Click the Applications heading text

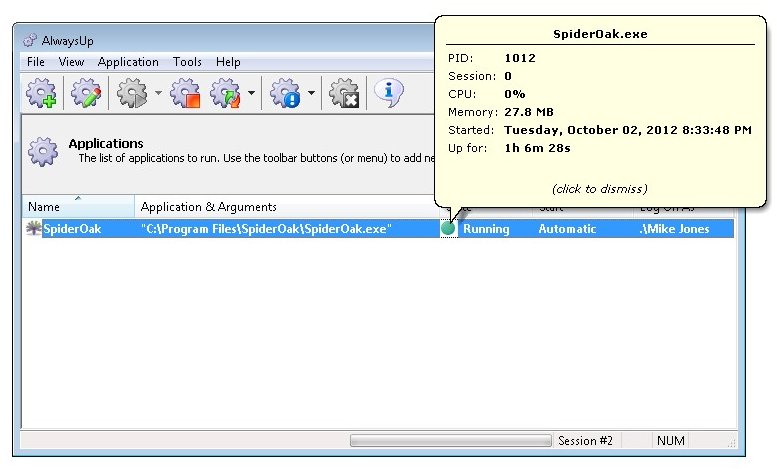point(106,143)
